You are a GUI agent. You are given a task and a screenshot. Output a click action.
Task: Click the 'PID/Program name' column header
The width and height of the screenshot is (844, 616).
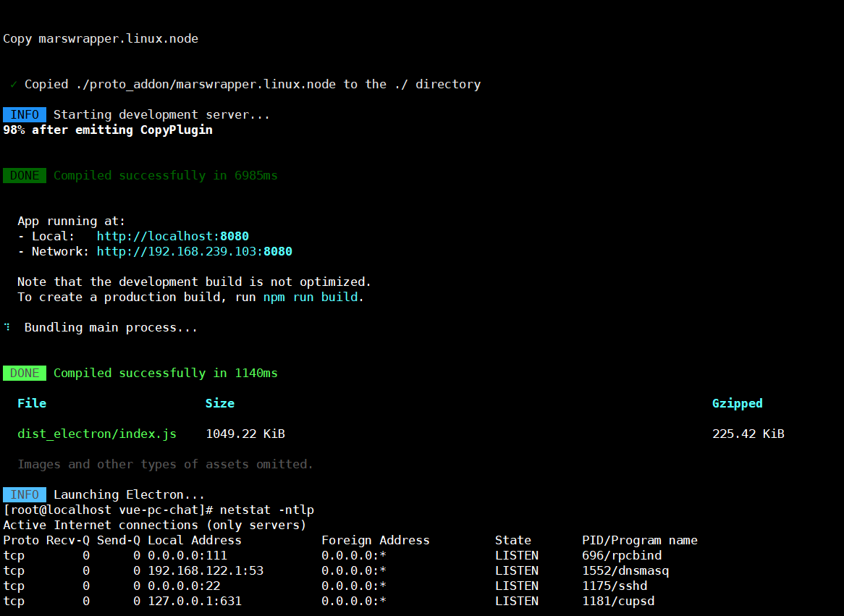[639, 540]
